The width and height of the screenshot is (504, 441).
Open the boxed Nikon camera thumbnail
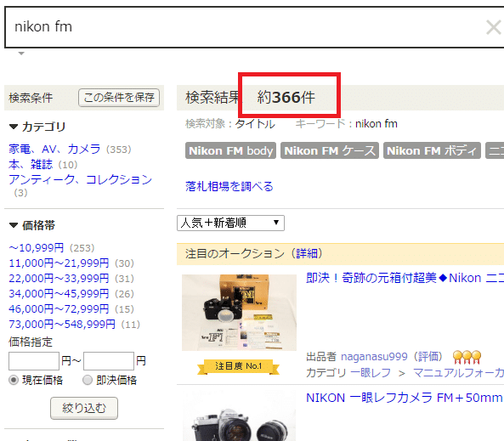(x=239, y=313)
